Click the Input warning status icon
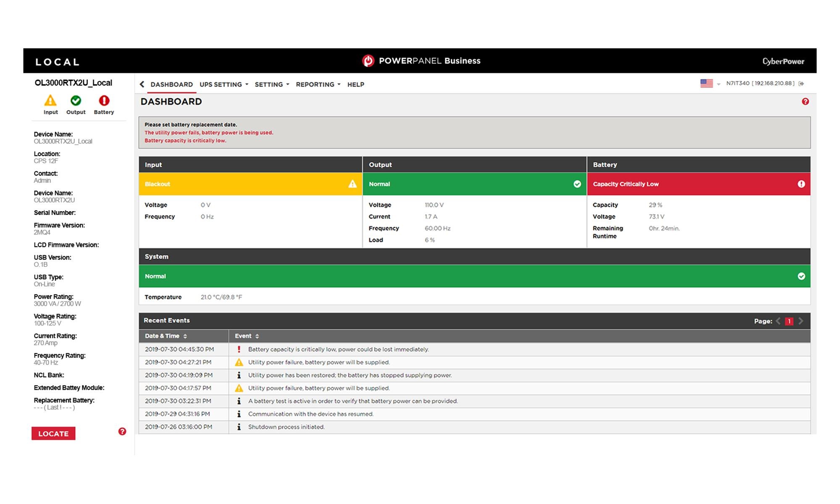 [50, 101]
